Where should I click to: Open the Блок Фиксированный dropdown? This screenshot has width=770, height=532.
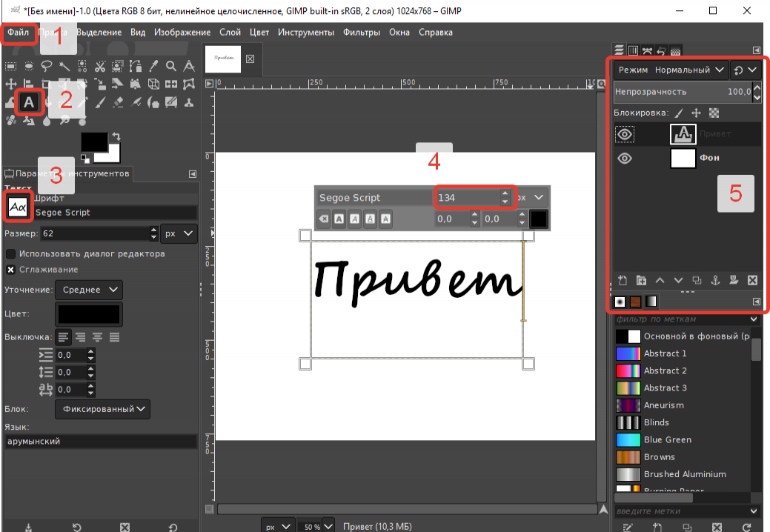[102, 409]
